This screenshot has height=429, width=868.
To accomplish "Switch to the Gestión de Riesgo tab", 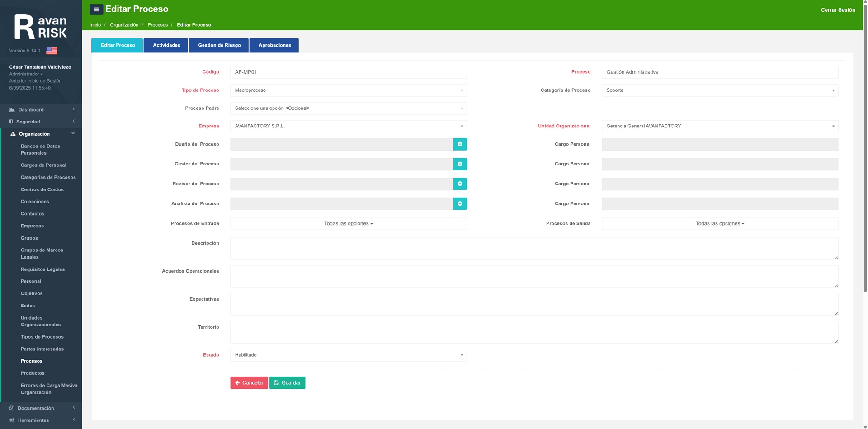I will point(219,45).
